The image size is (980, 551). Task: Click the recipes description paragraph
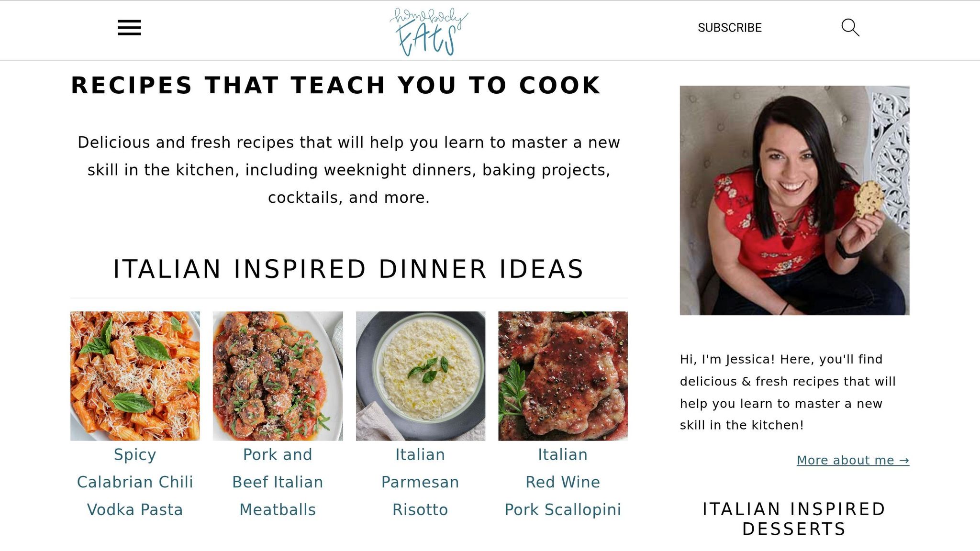click(x=349, y=170)
